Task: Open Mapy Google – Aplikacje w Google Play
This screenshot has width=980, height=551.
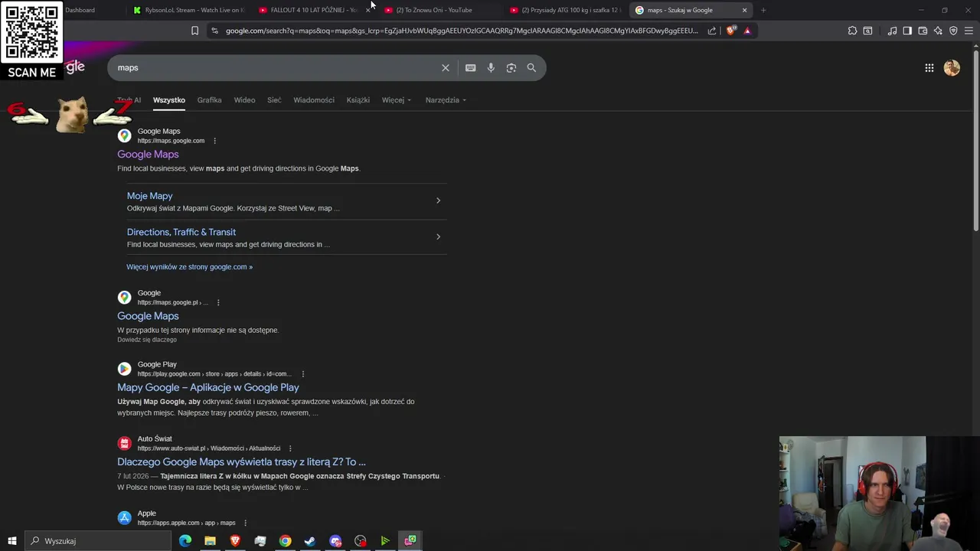Action: point(208,388)
